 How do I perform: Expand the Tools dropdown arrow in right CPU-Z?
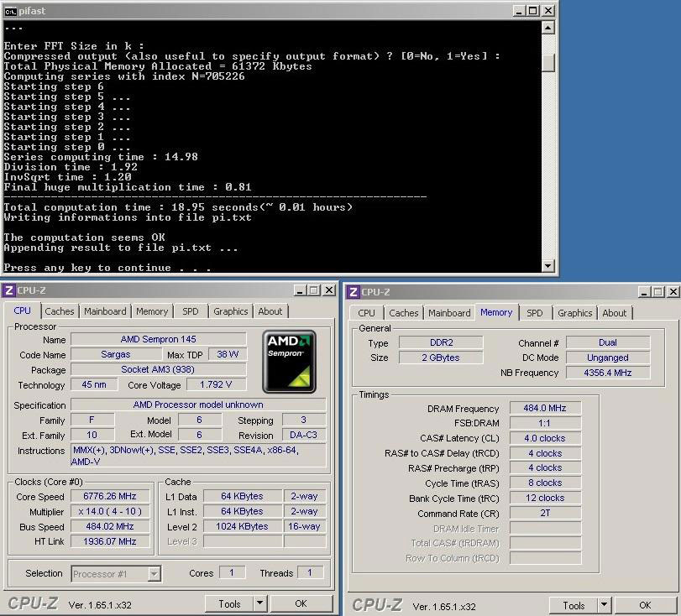[604, 605]
